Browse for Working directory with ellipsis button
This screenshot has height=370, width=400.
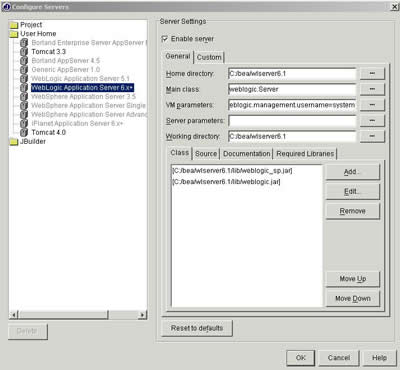372,136
